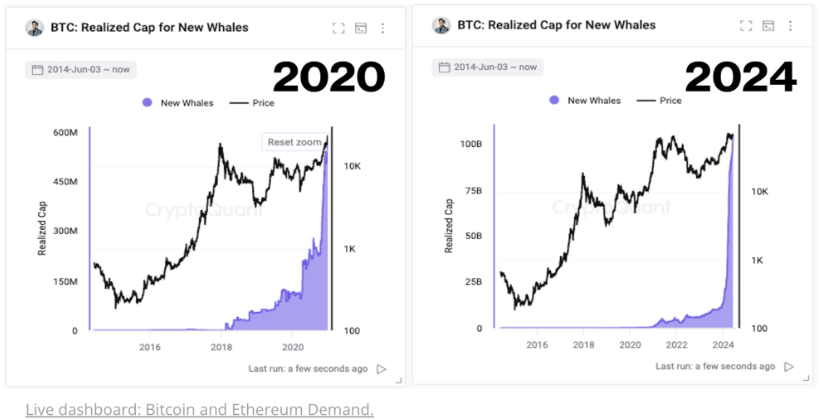Toggle Price series in 2024 chart legend
Viewport: 822px width, 420px height.
click(x=660, y=100)
